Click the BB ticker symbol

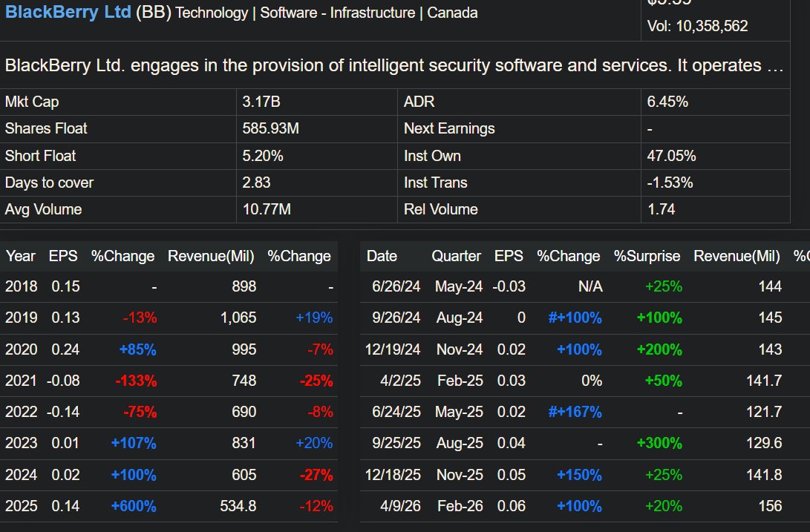(x=154, y=12)
